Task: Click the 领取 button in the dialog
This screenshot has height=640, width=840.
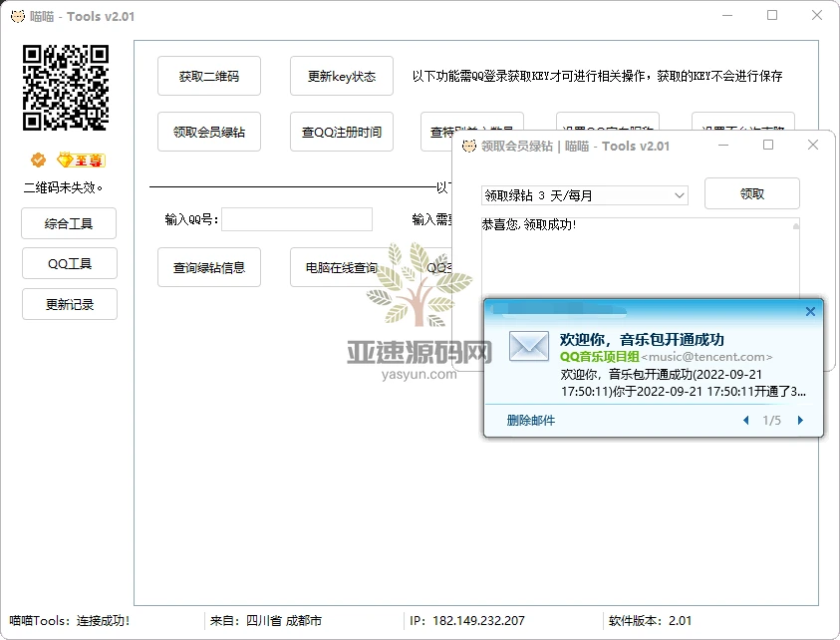Action: [752, 192]
